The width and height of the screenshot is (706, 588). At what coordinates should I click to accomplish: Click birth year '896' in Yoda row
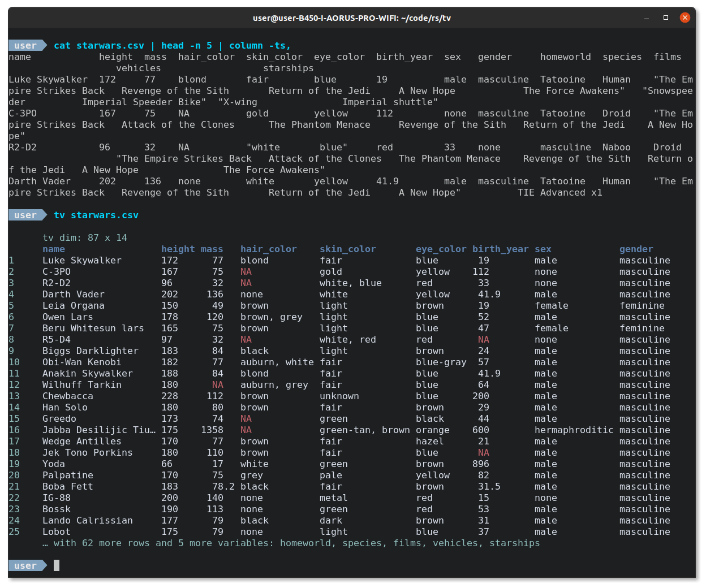(481, 464)
